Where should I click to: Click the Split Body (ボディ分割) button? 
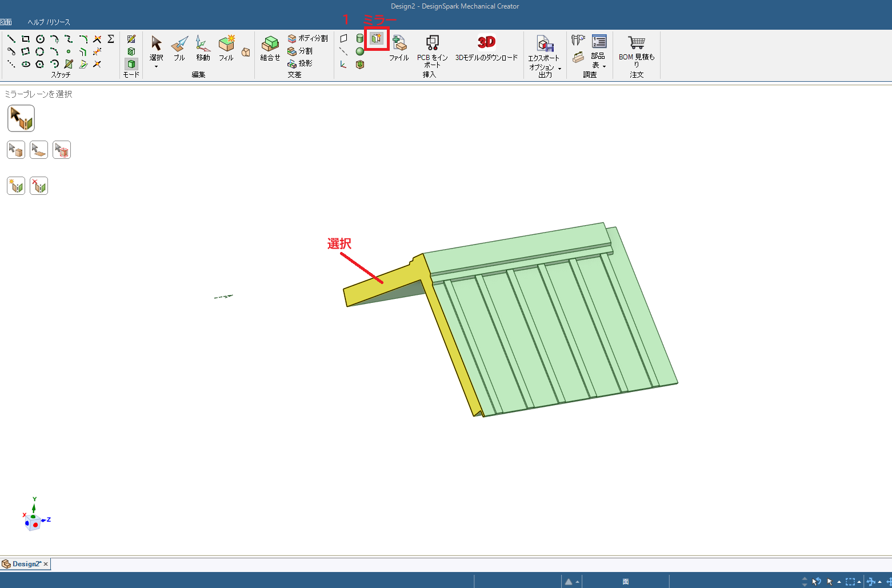pos(307,38)
